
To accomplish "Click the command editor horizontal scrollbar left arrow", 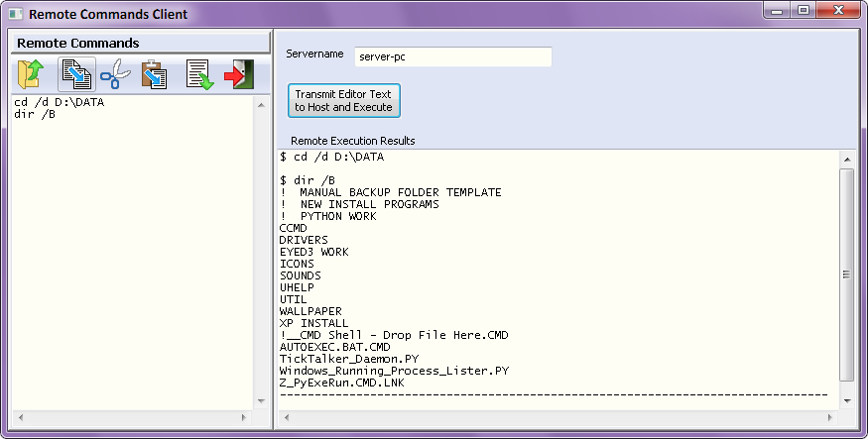I will pyautogui.click(x=18, y=417).
